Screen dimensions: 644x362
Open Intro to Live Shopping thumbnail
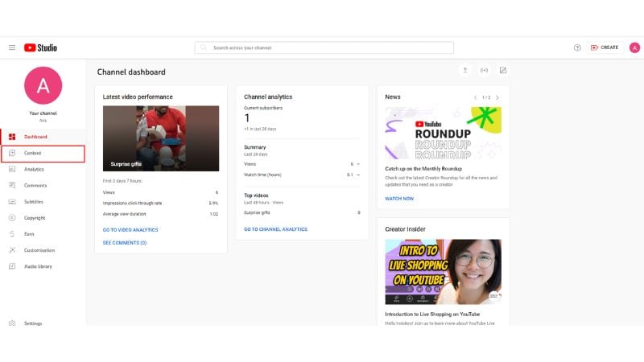click(x=444, y=272)
